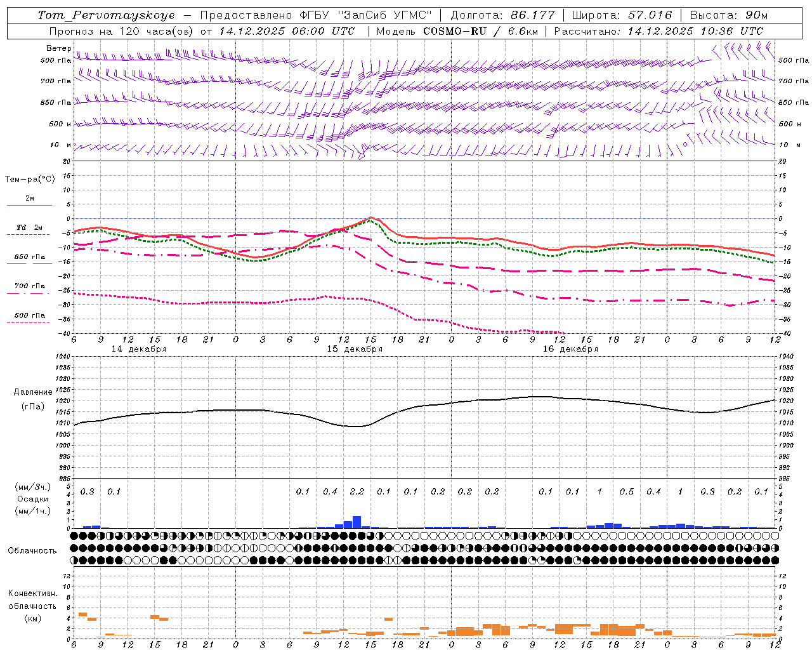Click the station name Tom_Pervomayskoye
This screenshot has width=812, height=650.
tap(106, 15)
